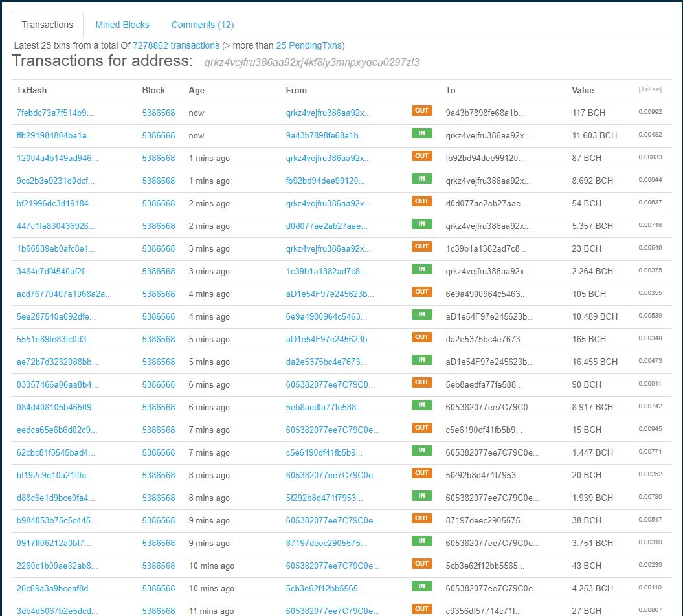Image resolution: width=683 pixels, height=616 pixels.
Task: Click the 38 BCH value cell
Action: tap(587, 520)
